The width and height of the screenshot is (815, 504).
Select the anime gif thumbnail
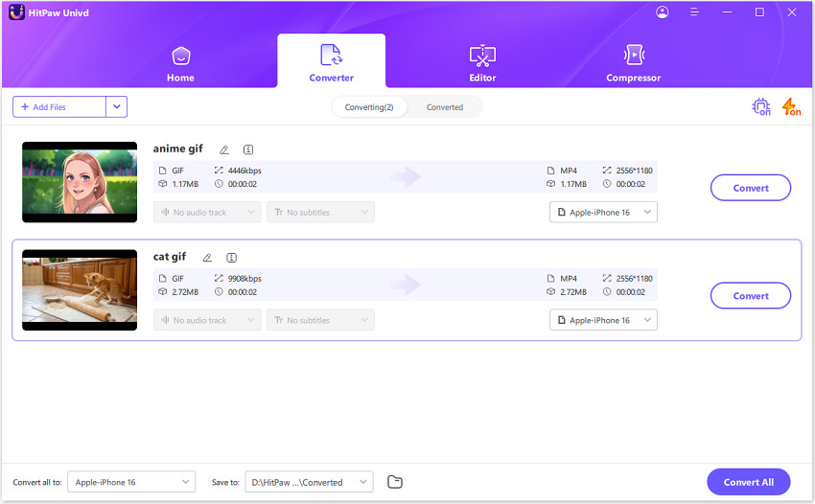pyautogui.click(x=80, y=182)
